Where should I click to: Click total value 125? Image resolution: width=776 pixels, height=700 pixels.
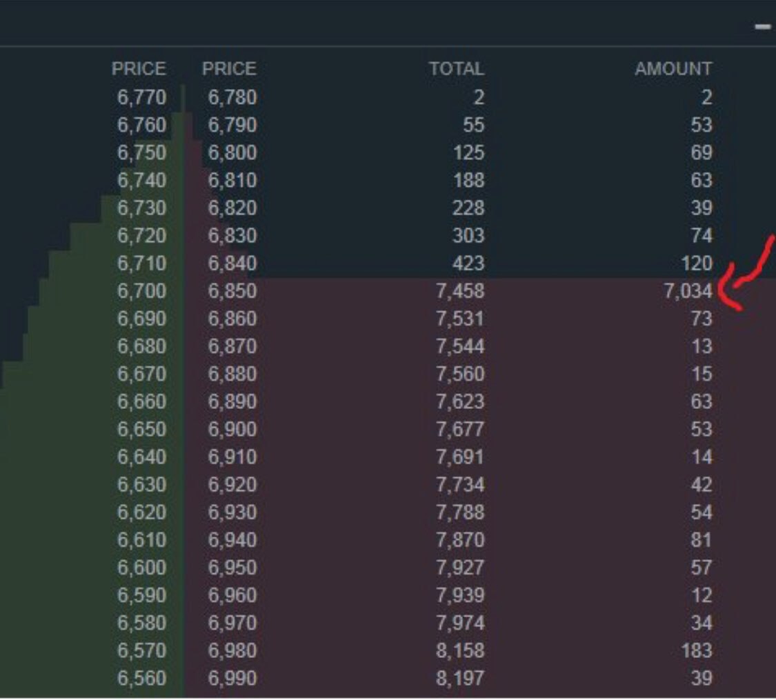pyautogui.click(x=468, y=153)
